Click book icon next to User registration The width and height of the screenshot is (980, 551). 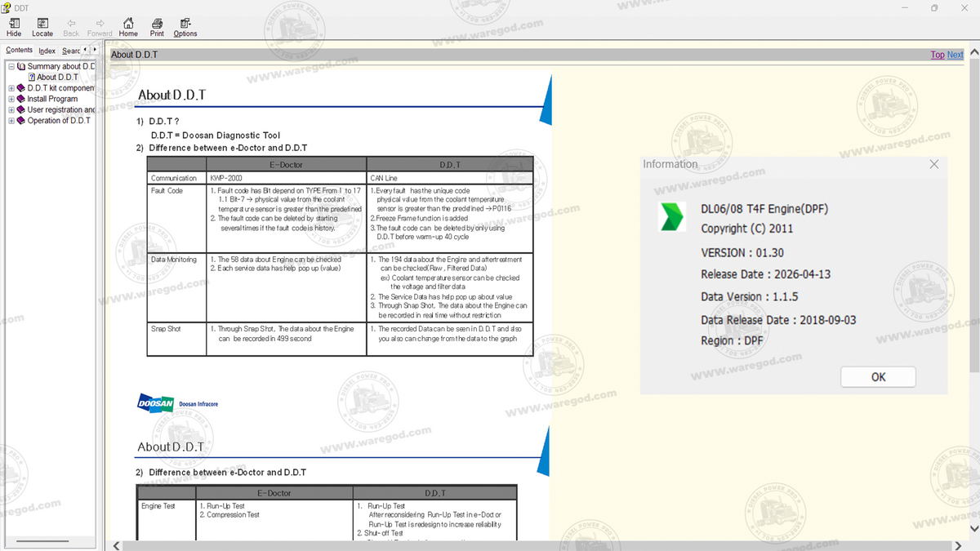(x=21, y=110)
